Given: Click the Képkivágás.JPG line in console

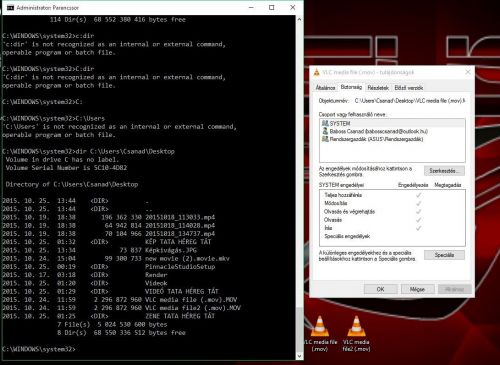Looking at the screenshot, I should tap(99, 250).
